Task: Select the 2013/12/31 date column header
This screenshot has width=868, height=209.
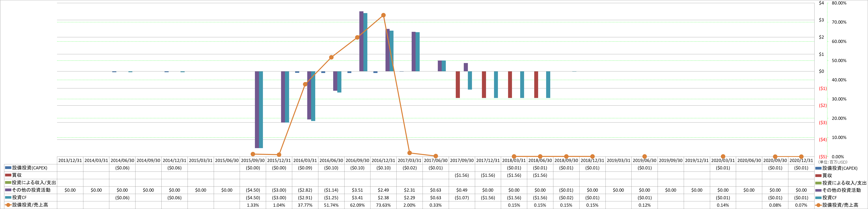Action: (x=70, y=160)
